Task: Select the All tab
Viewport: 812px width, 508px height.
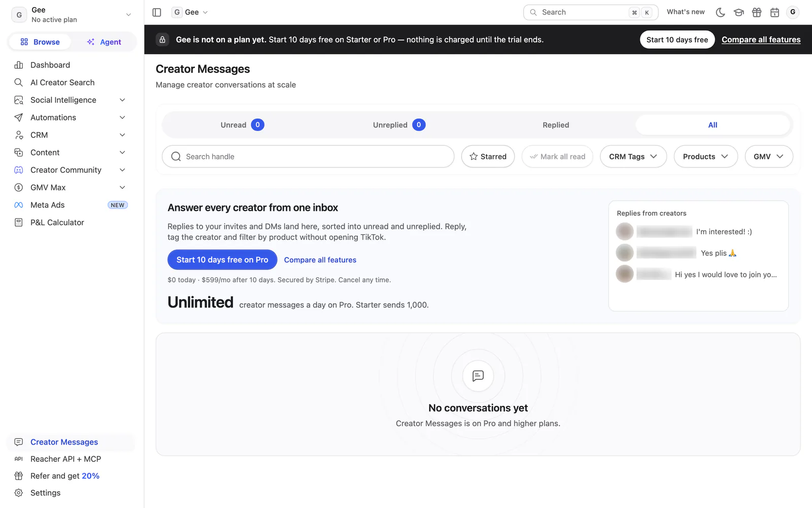Action: [713, 125]
